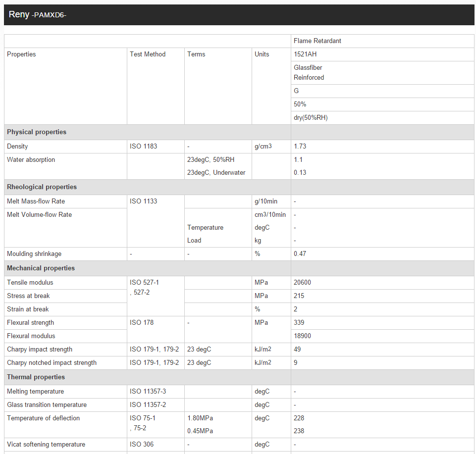Click the Terms column header
Screen dimensions: 476x454
coord(196,54)
